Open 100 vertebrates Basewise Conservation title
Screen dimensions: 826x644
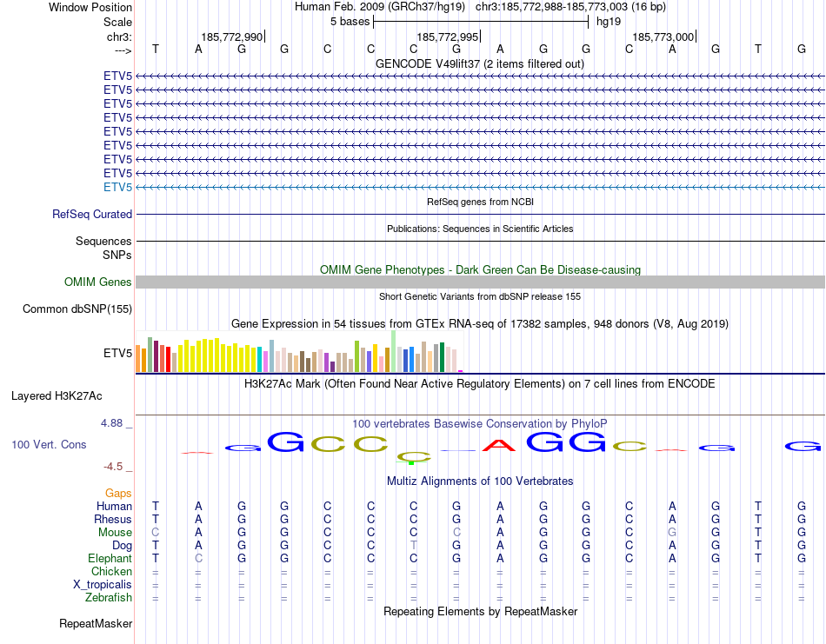[480, 424]
